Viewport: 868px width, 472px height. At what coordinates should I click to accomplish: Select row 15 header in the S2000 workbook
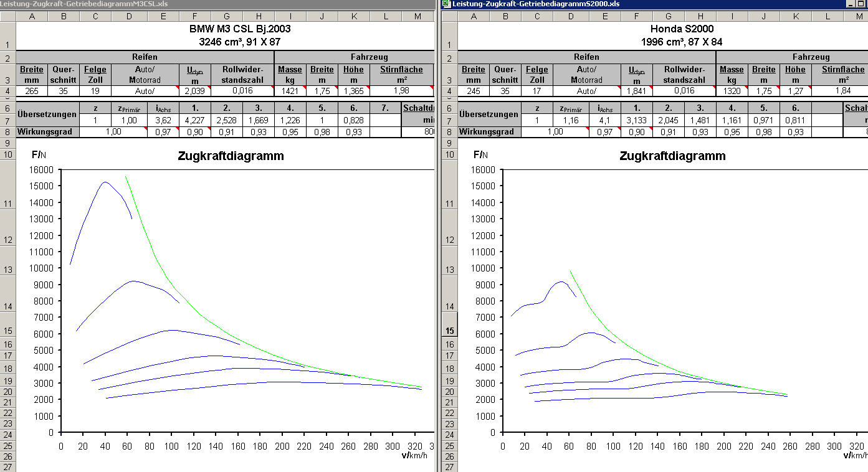pos(449,331)
